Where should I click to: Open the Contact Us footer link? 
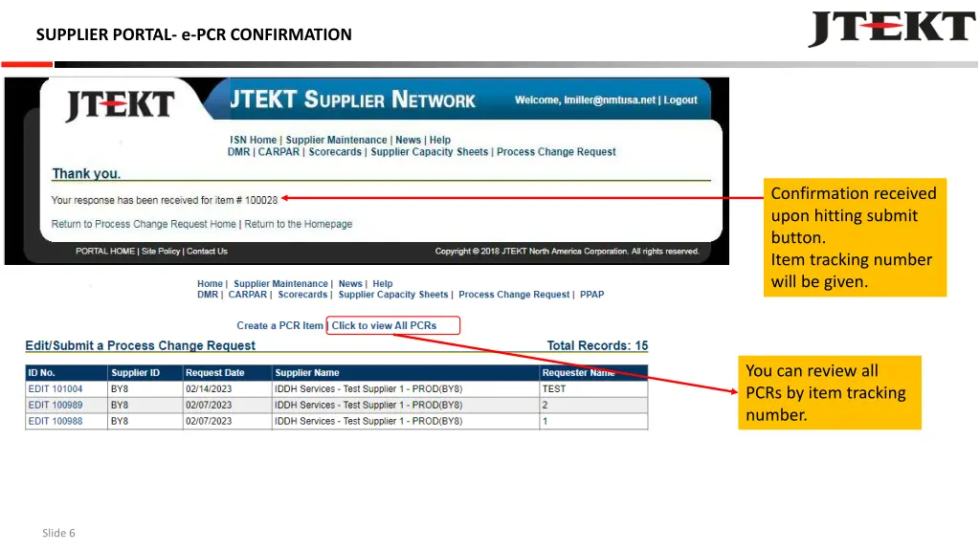[x=207, y=252]
